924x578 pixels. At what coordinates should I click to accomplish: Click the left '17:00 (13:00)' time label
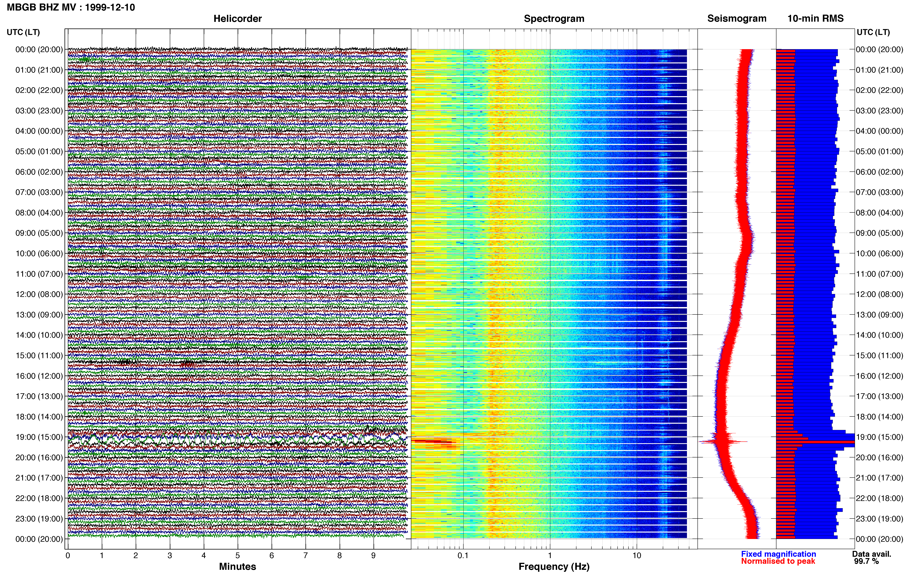(x=39, y=396)
